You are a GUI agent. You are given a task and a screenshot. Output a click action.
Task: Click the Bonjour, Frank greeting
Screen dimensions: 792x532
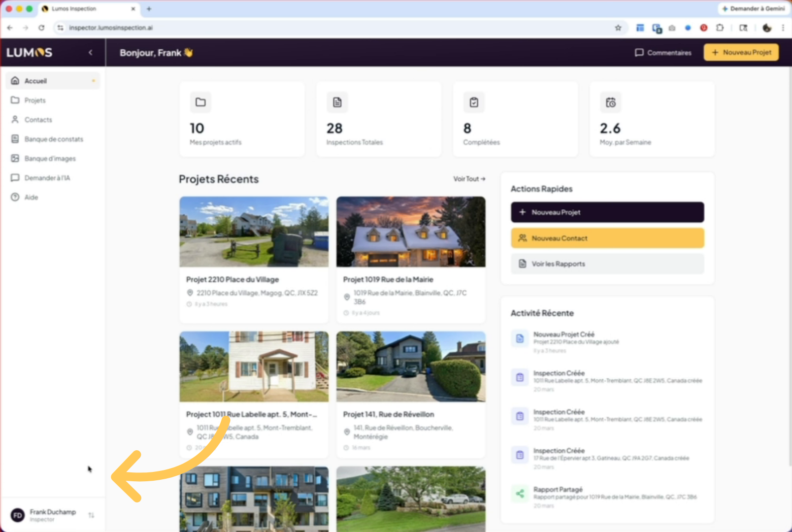pyautogui.click(x=156, y=52)
